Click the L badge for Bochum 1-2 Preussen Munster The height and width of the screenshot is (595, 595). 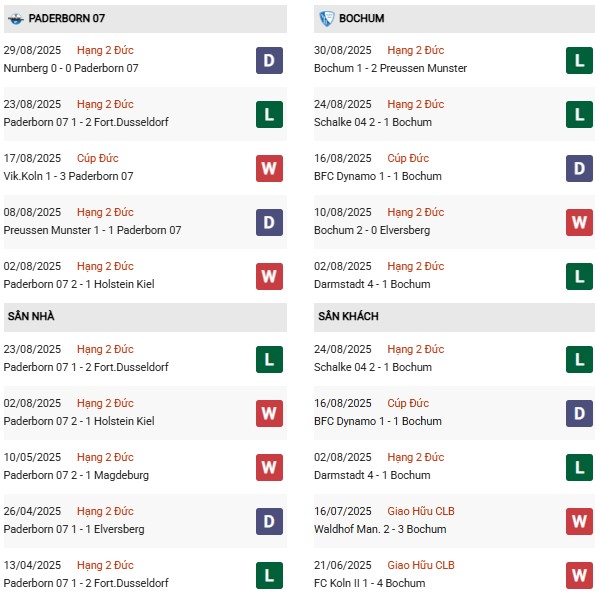[x=579, y=60]
